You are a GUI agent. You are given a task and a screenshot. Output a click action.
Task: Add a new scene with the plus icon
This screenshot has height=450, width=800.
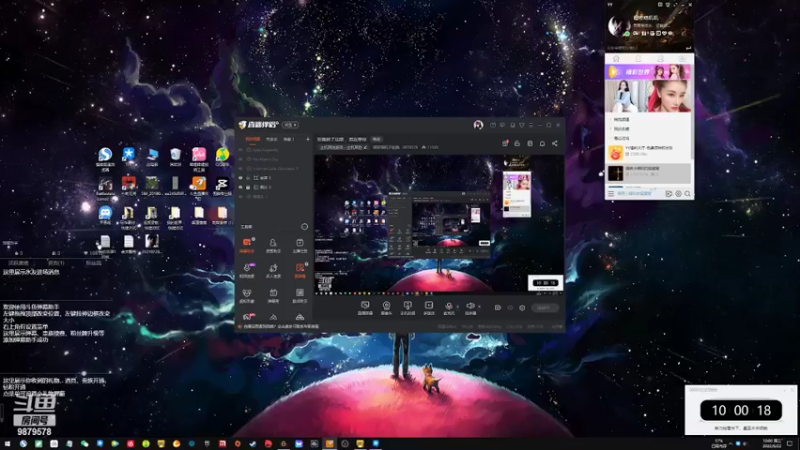pos(308,139)
